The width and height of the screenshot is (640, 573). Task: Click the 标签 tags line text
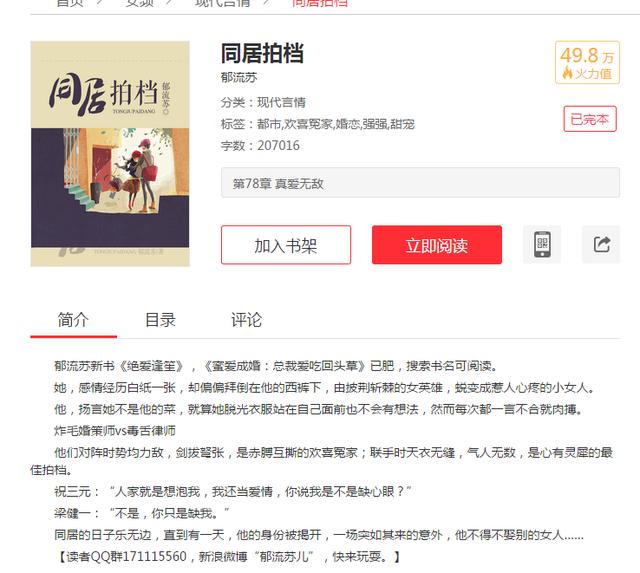318,124
